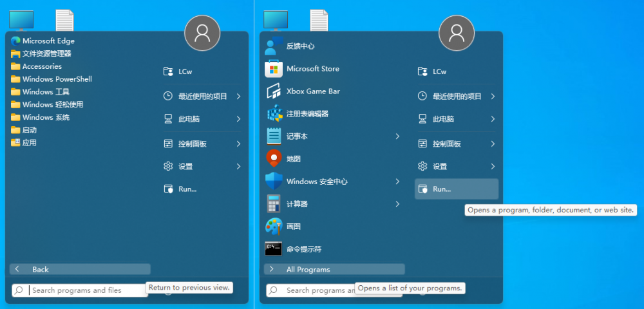
Task: Launch Microsoft Store
Action: [334, 68]
